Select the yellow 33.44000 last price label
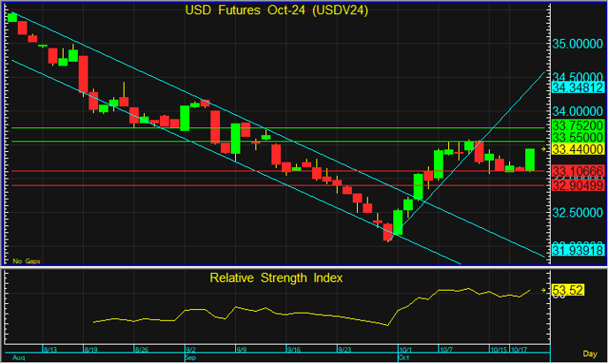This screenshot has width=609, height=364. click(578, 149)
